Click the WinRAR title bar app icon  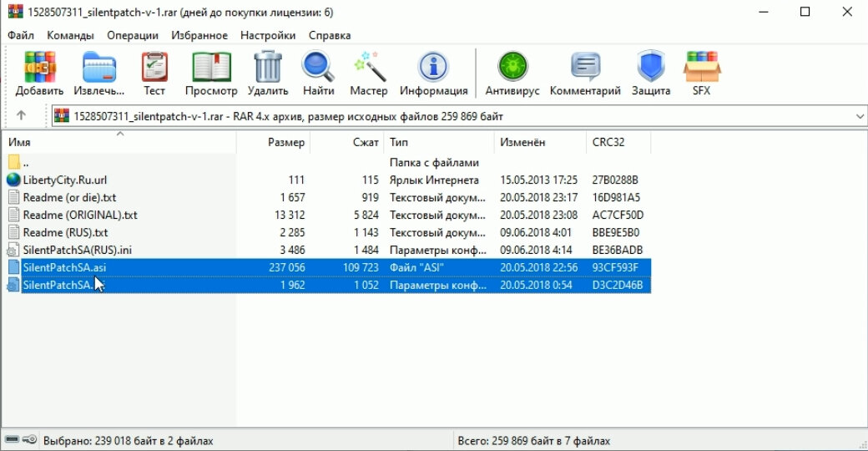16,12
